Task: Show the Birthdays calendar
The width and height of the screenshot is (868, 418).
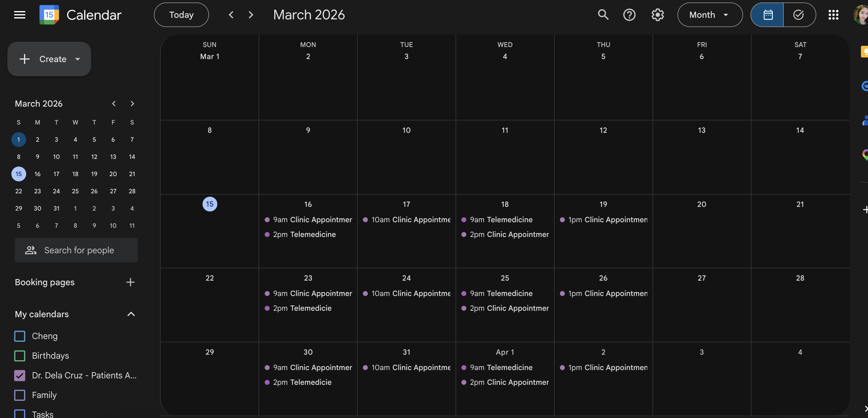Action: click(20, 355)
